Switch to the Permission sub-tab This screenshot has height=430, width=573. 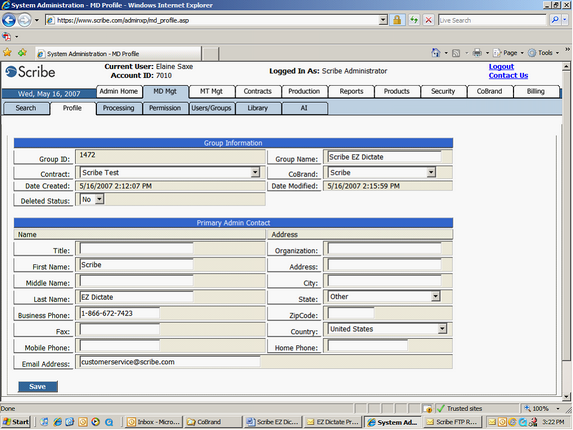tap(165, 108)
